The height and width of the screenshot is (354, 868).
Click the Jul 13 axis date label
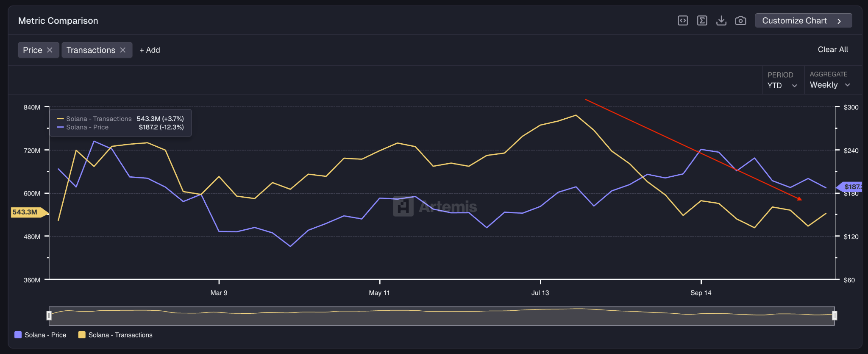(x=540, y=293)
